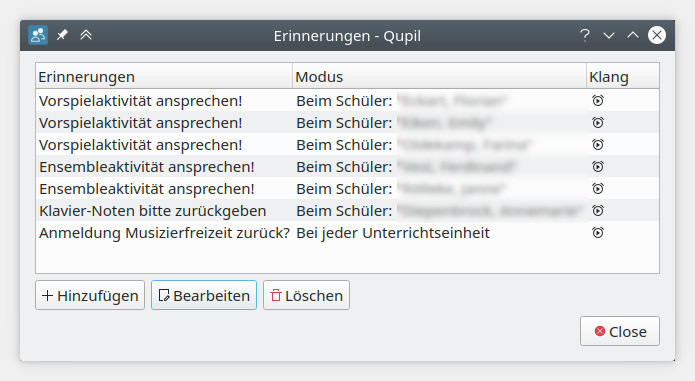Select the first Vorspielaktivität ansprechen reminder
This screenshot has width=695, height=381.
coord(141,101)
